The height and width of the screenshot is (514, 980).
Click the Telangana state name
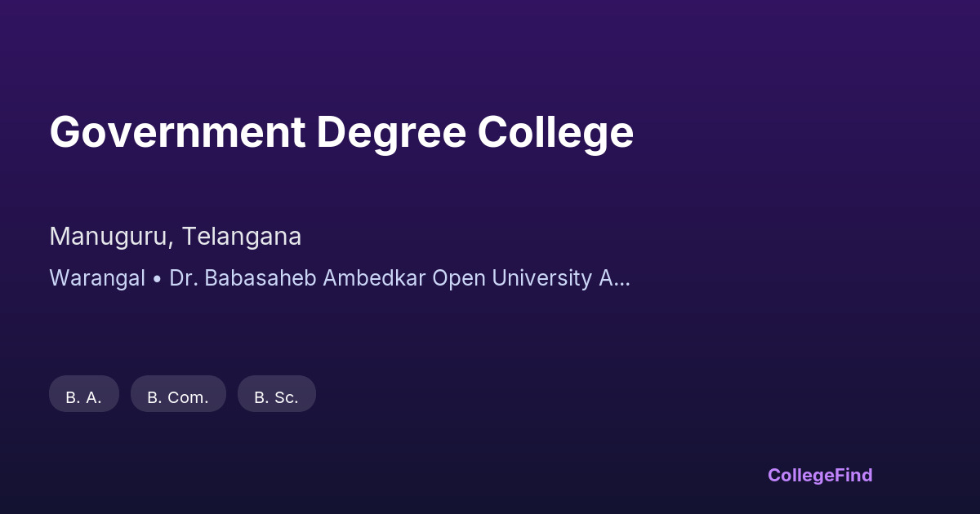pyautogui.click(x=242, y=237)
